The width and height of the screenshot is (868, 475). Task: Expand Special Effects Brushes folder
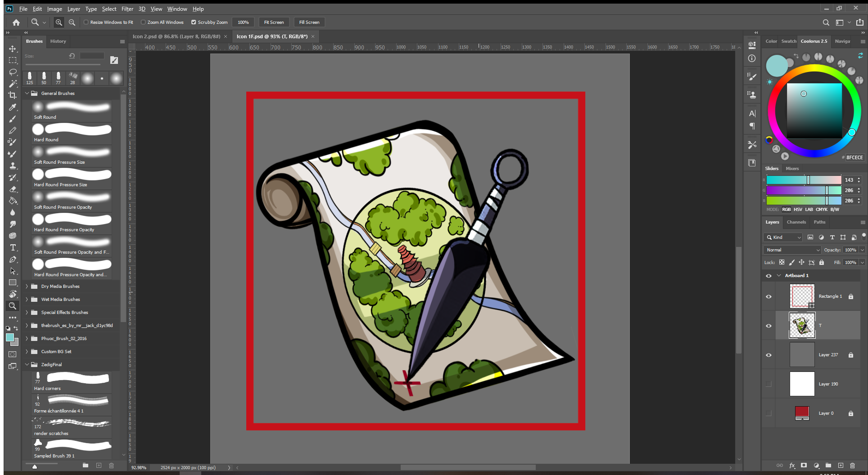tap(27, 312)
